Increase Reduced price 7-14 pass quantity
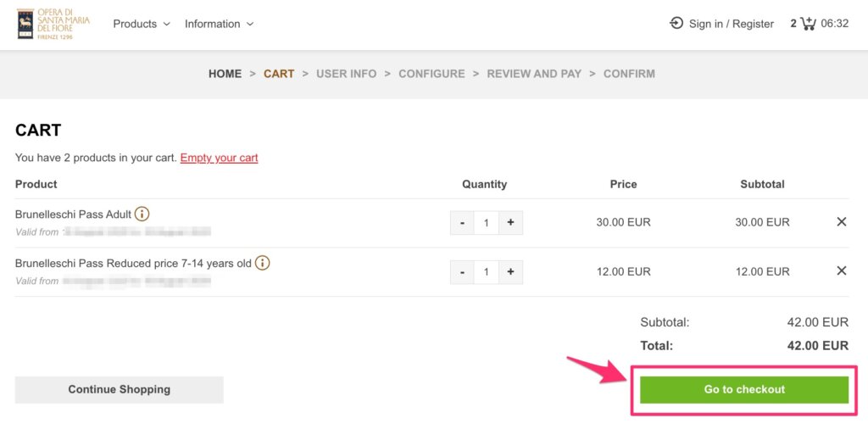Image resolution: width=868 pixels, height=429 pixels. coord(510,272)
